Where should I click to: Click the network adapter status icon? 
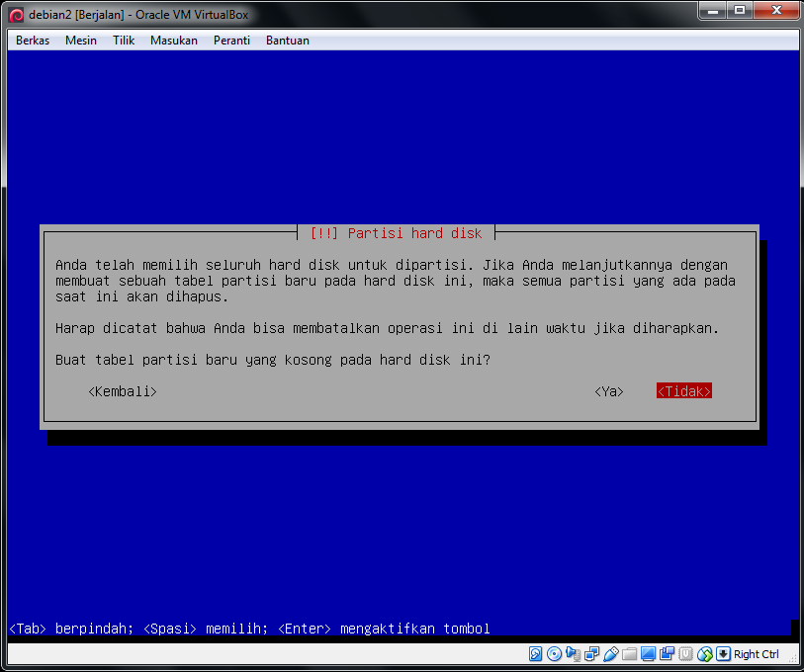pos(591,653)
